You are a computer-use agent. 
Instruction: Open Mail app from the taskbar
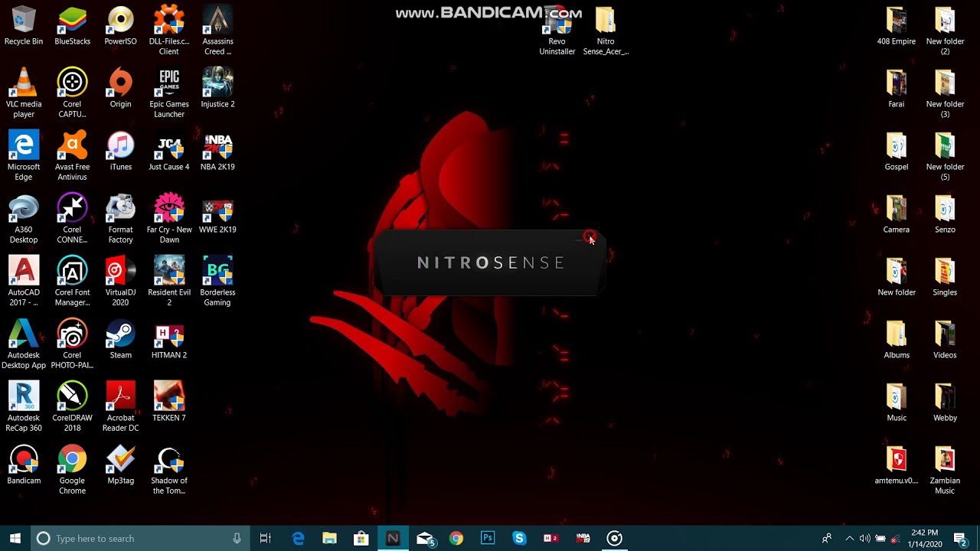tap(425, 538)
